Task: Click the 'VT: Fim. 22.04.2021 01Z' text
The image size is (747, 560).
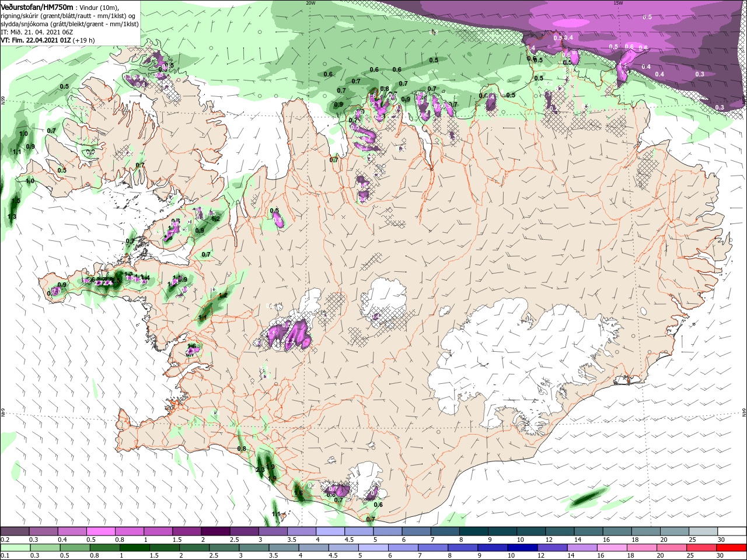Action: (36, 40)
